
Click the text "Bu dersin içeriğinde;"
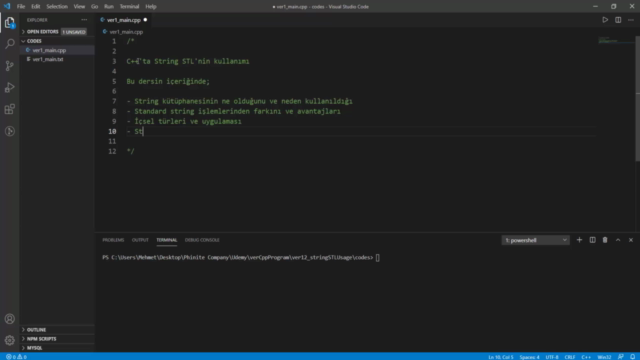(x=168, y=81)
